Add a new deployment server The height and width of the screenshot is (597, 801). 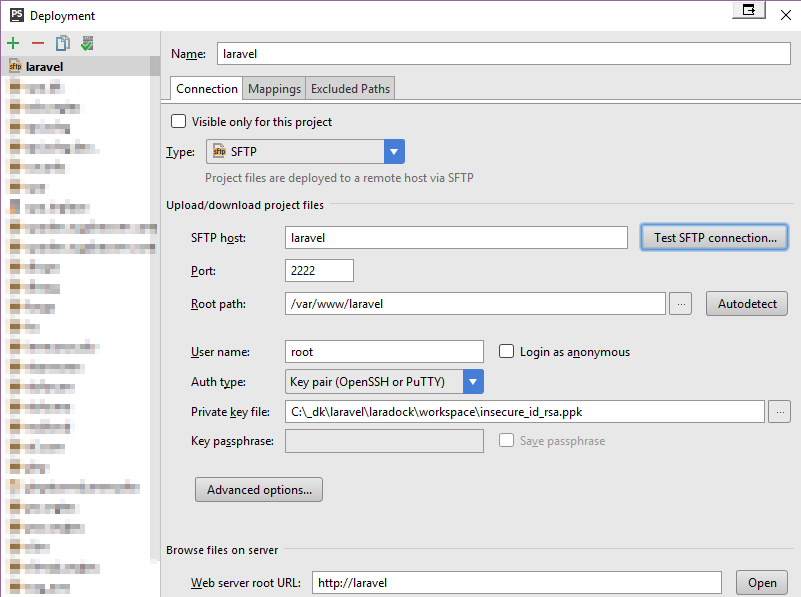point(12,43)
